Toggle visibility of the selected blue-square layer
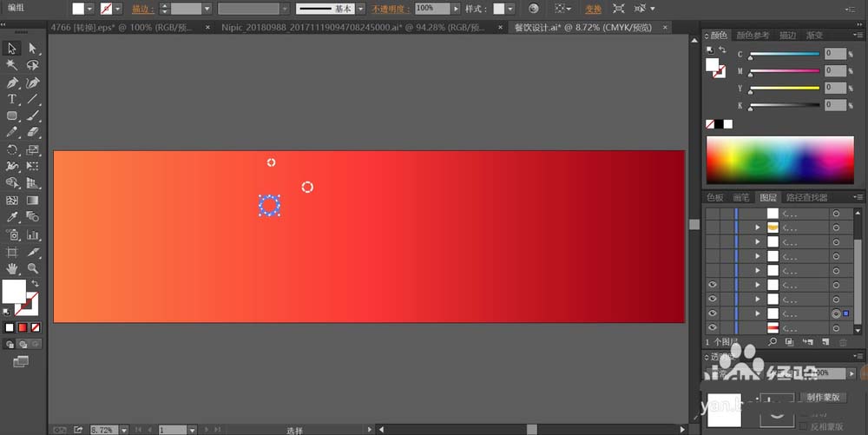Screen dimensions: 868x435 click(x=713, y=313)
